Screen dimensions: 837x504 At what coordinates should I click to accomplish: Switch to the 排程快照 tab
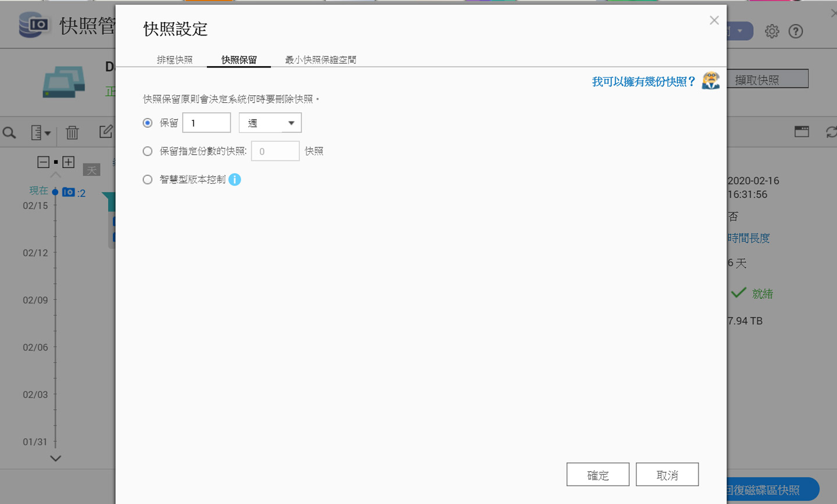pos(174,59)
